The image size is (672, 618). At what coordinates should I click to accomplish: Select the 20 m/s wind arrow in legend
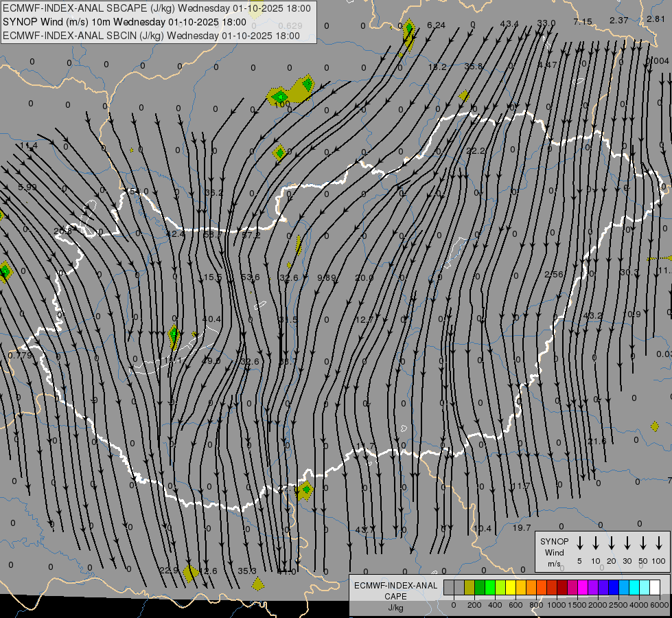(x=612, y=543)
